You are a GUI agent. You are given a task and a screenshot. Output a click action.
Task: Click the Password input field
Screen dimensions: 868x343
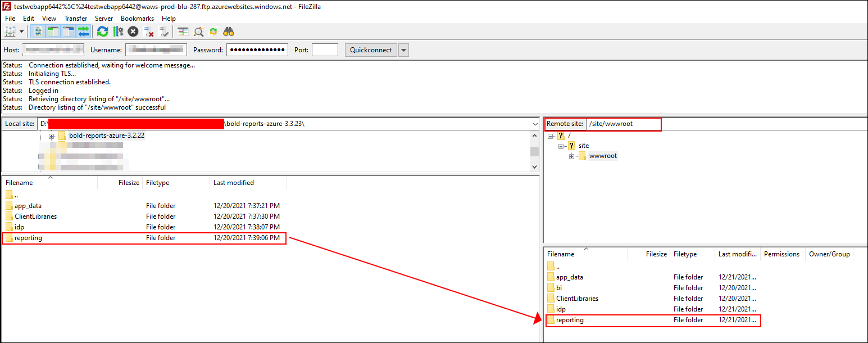[x=257, y=50]
